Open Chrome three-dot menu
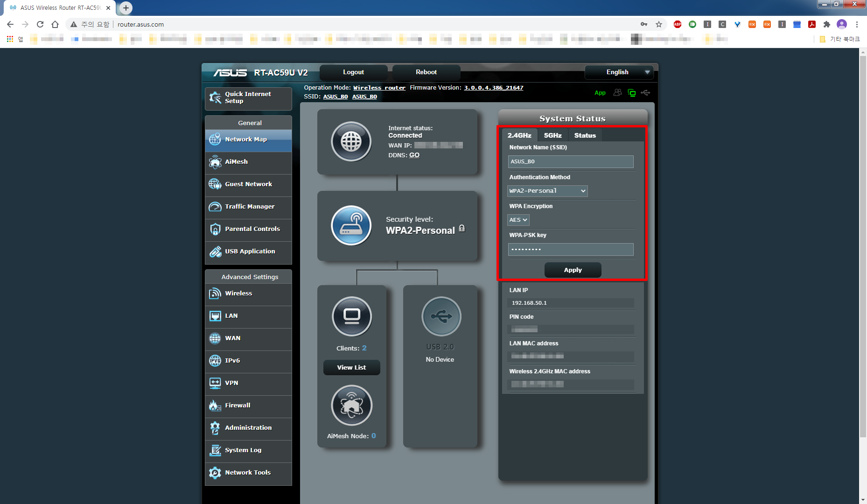This screenshot has width=867, height=504. click(857, 24)
